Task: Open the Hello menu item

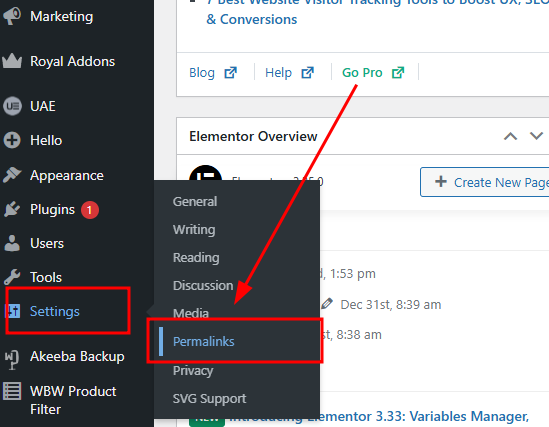Action: pos(46,140)
